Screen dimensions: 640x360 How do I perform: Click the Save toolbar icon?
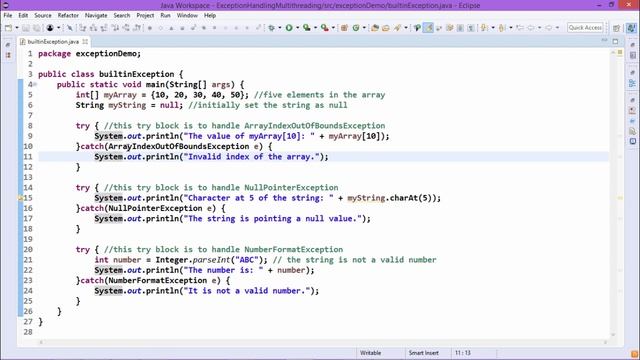(26, 28)
